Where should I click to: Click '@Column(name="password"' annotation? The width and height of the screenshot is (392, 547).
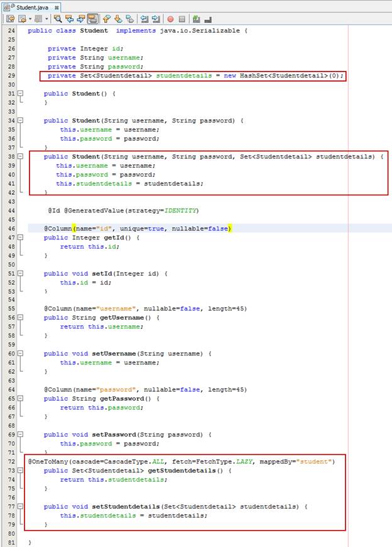pyautogui.click(x=90, y=389)
